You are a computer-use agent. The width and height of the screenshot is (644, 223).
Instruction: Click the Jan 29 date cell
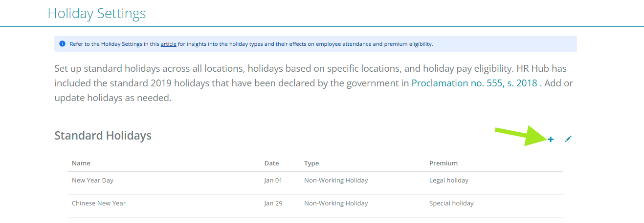point(273,203)
